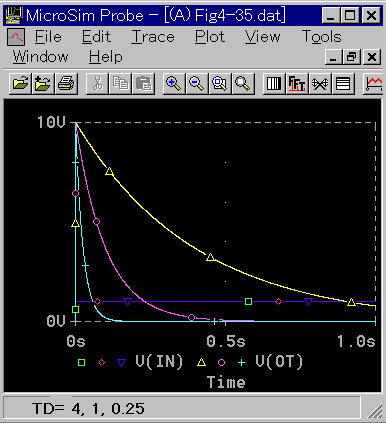Viewport: 386px width, 423px height.
Task: Select the V(IN) trace legend label
Action: 159,362
